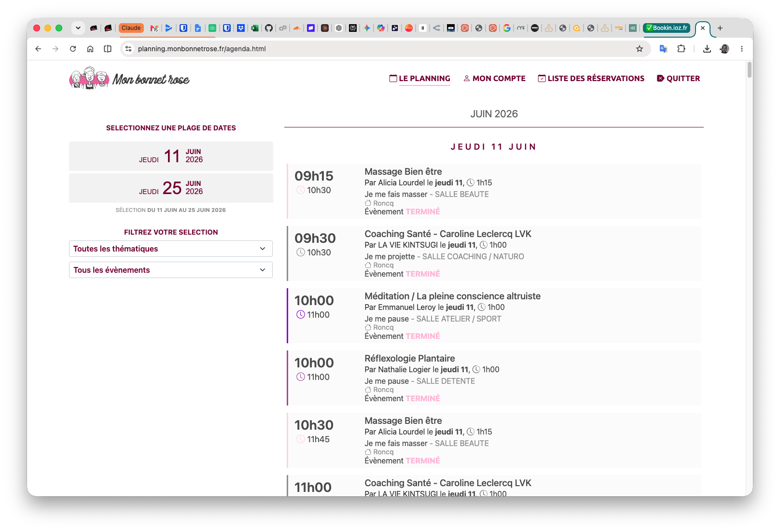The height and width of the screenshot is (532, 780).
Task: Open the LE PLANNING menu item
Action: click(x=420, y=78)
